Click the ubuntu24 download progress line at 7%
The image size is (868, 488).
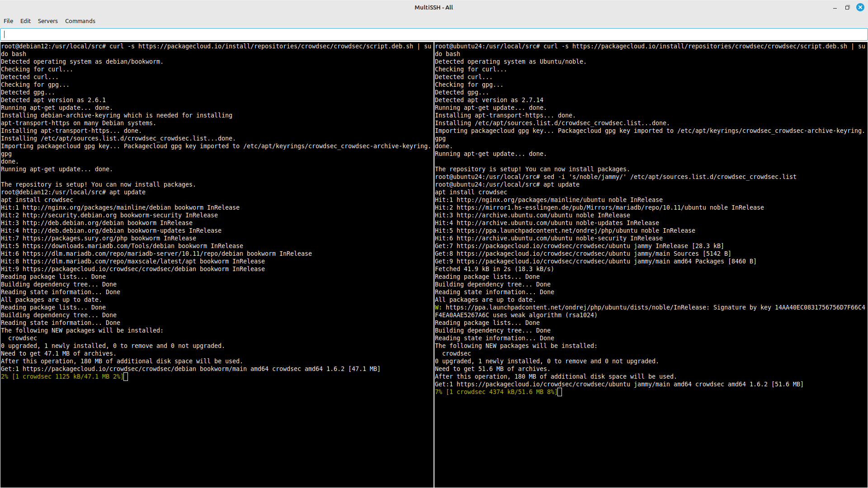click(x=496, y=392)
